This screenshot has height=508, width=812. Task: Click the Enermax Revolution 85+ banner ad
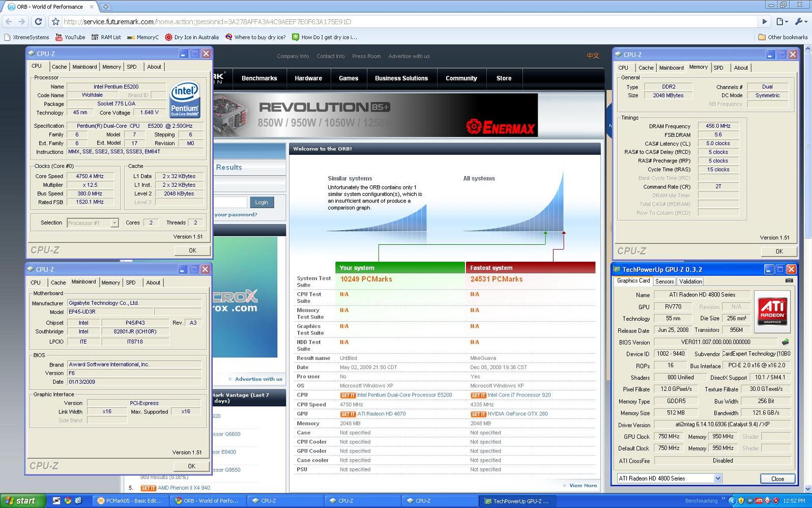[375, 115]
